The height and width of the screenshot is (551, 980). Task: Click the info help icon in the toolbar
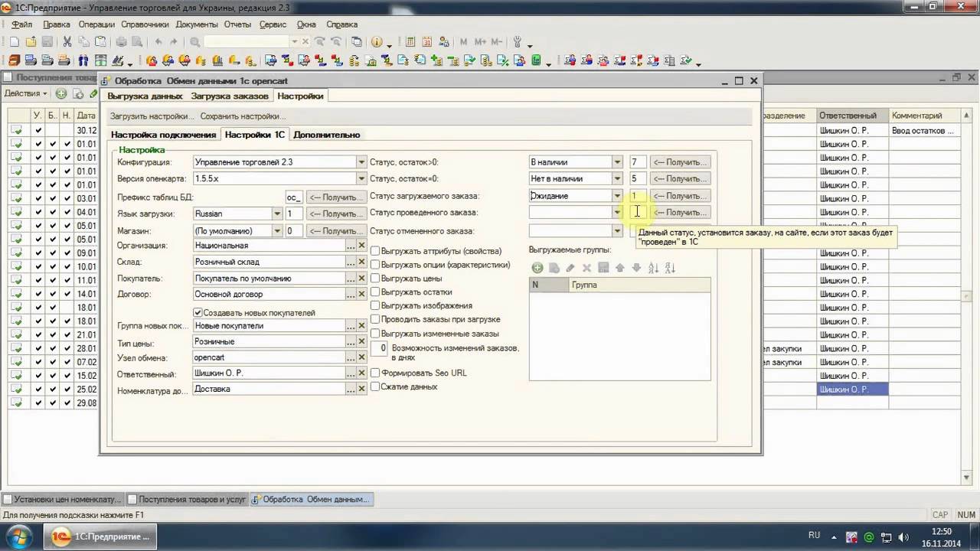377,41
